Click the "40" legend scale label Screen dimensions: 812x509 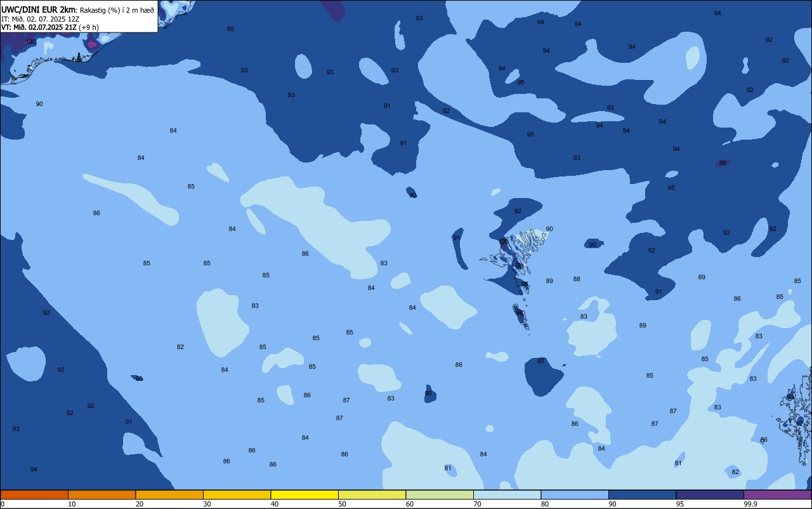[275, 504]
